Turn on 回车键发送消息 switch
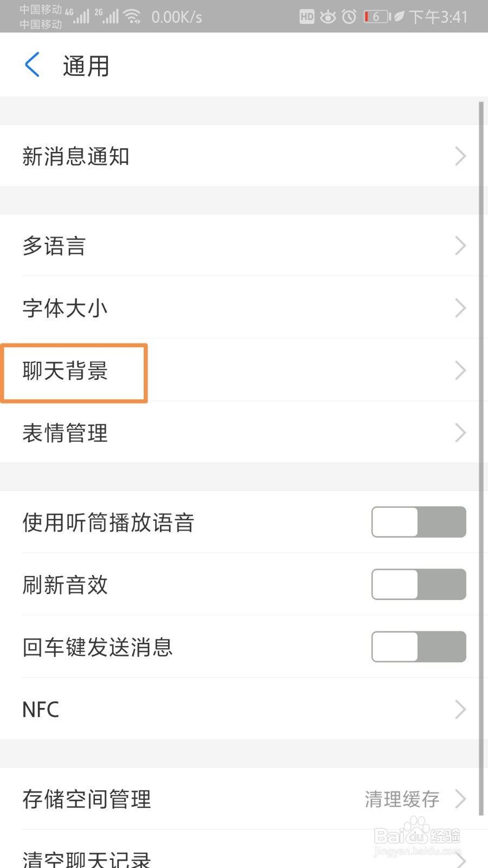This screenshot has height=868, width=488. point(419,647)
